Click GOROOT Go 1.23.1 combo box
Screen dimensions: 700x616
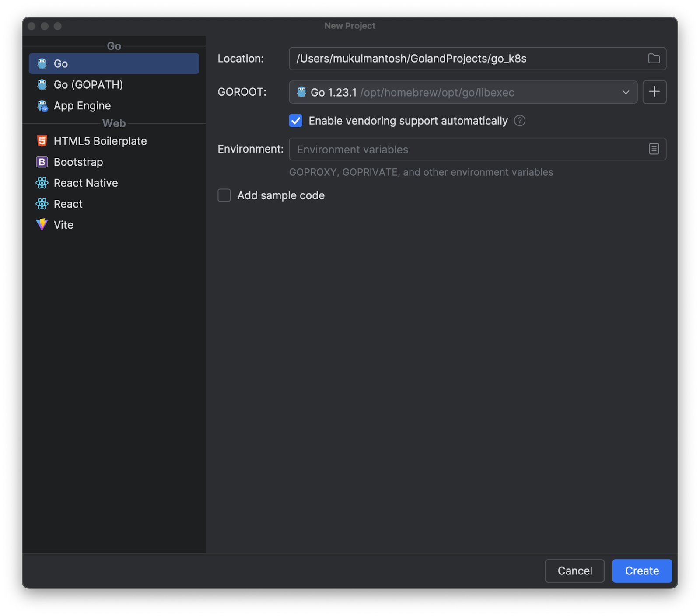pyautogui.click(x=463, y=92)
